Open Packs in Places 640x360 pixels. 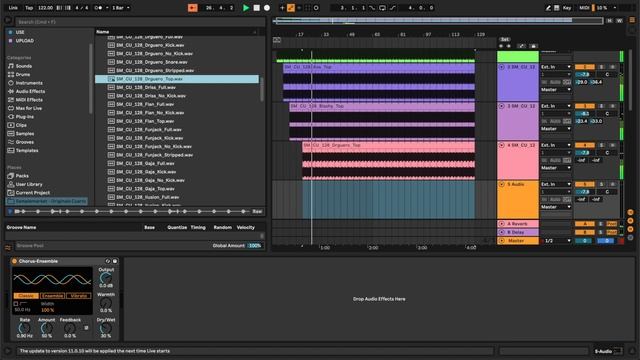pos(22,176)
